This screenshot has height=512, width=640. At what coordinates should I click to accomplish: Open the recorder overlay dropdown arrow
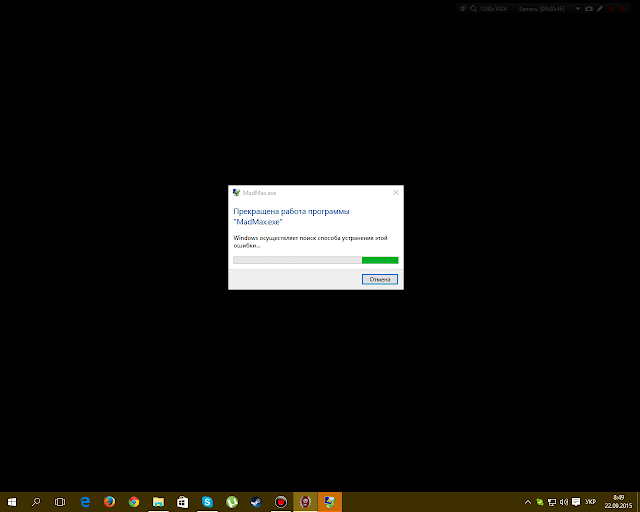click(x=578, y=9)
